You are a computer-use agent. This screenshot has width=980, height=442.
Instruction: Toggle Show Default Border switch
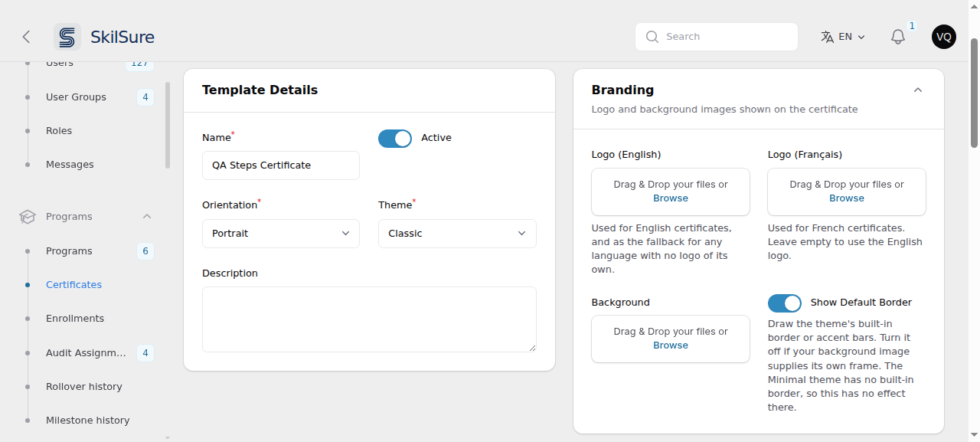785,303
